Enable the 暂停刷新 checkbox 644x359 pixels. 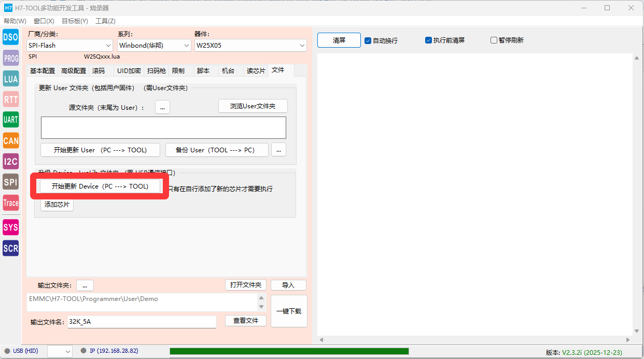494,40
